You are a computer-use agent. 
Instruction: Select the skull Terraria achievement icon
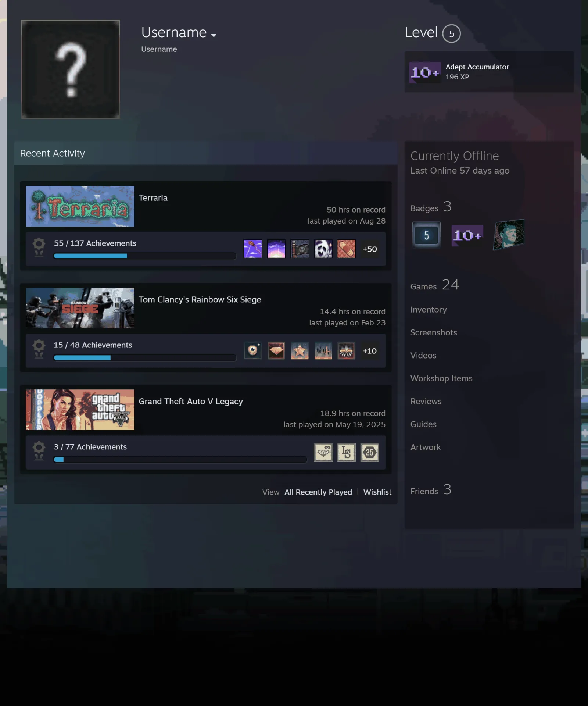point(323,249)
